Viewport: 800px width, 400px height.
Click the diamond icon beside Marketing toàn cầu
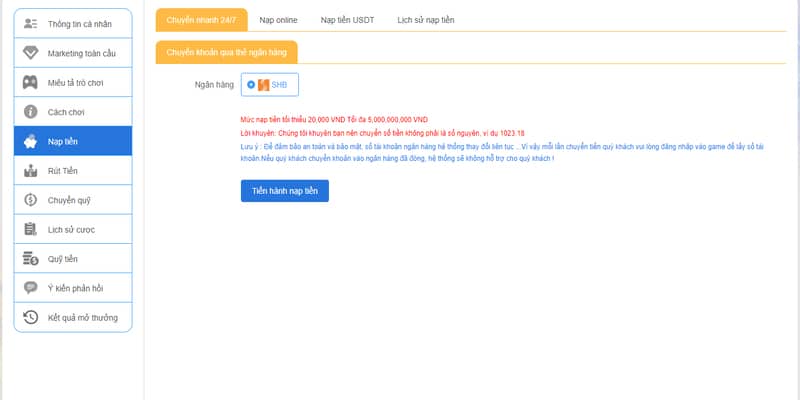[x=31, y=52]
